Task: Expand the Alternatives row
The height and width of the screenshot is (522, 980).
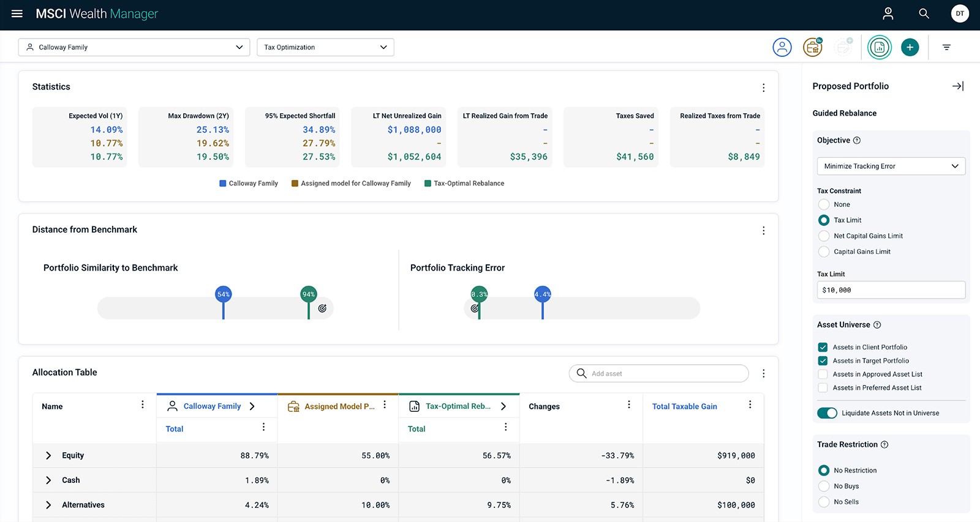Action: (48, 505)
